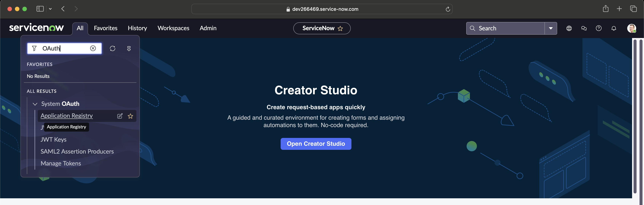Expand the search scope dropdown arrow
The image size is (644, 205).
[x=550, y=28]
